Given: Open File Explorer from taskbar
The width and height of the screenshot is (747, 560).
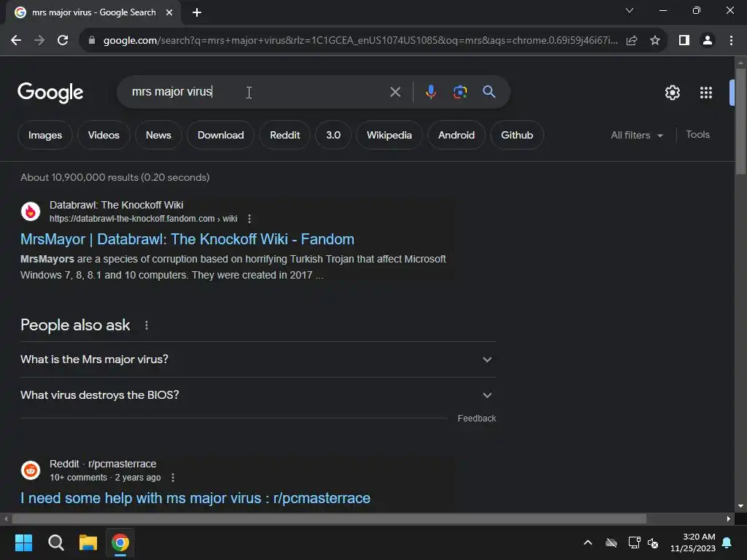Looking at the screenshot, I should [88, 542].
